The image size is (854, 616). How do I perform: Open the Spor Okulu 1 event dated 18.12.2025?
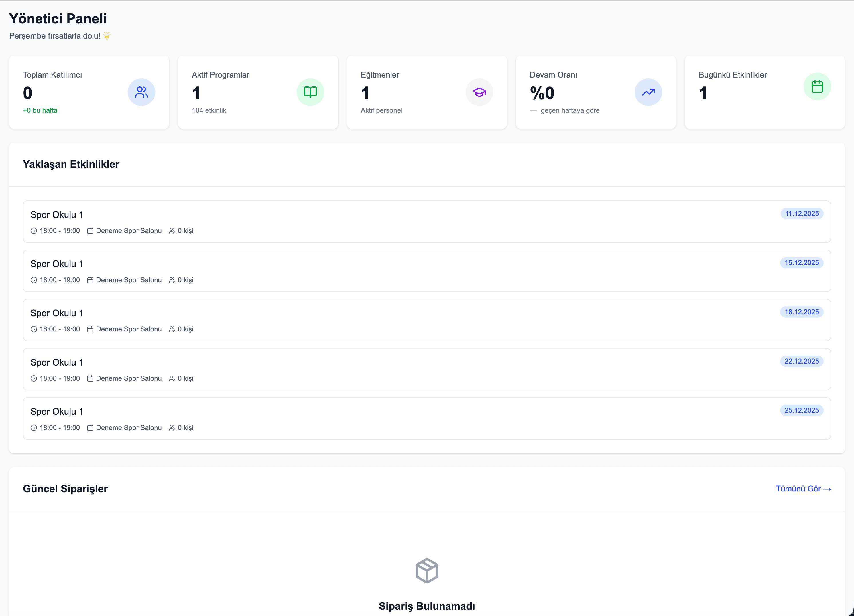(x=56, y=313)
